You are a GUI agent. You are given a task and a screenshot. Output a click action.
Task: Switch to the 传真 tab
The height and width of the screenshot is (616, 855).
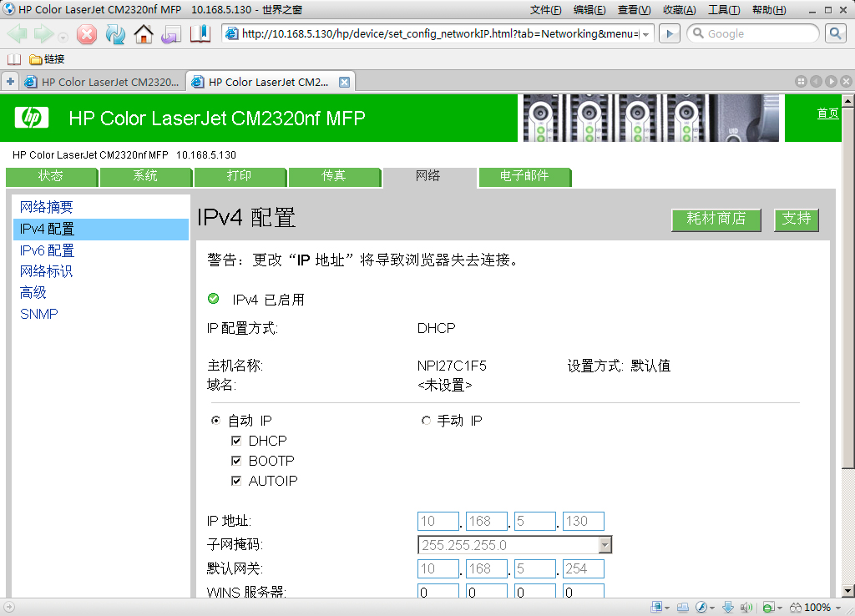334,177
